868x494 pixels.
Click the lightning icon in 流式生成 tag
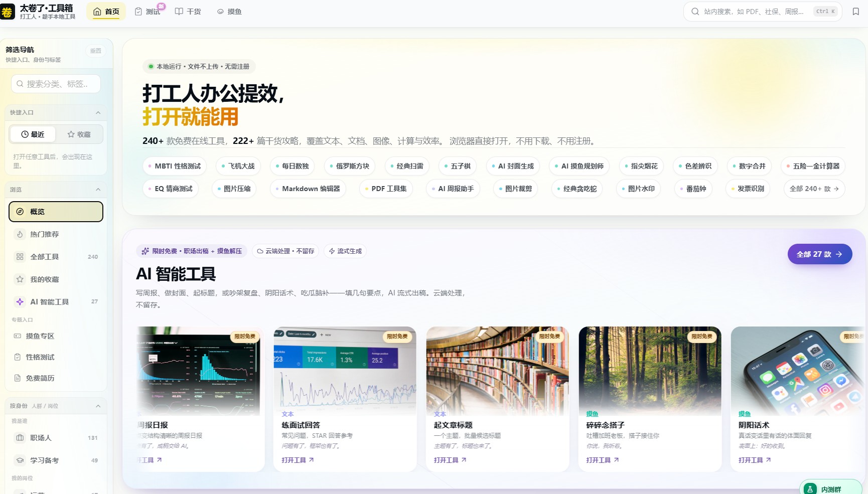click(332, 251)
